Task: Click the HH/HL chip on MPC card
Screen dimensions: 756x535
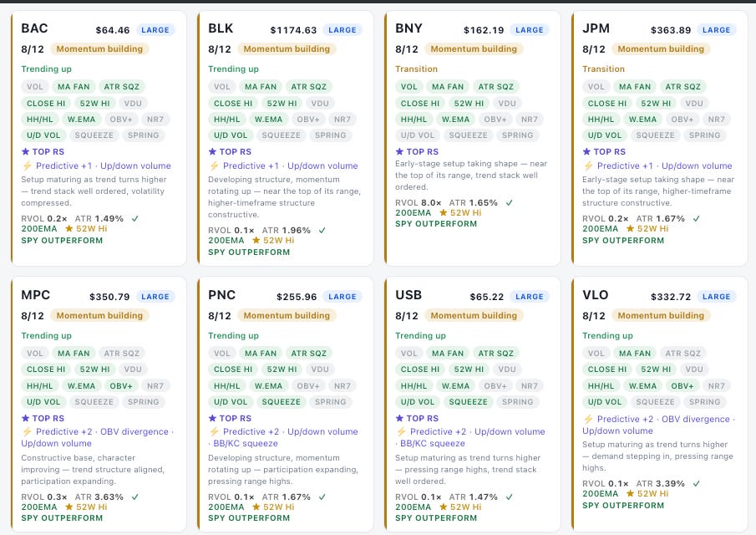Action: coord(40,386)
